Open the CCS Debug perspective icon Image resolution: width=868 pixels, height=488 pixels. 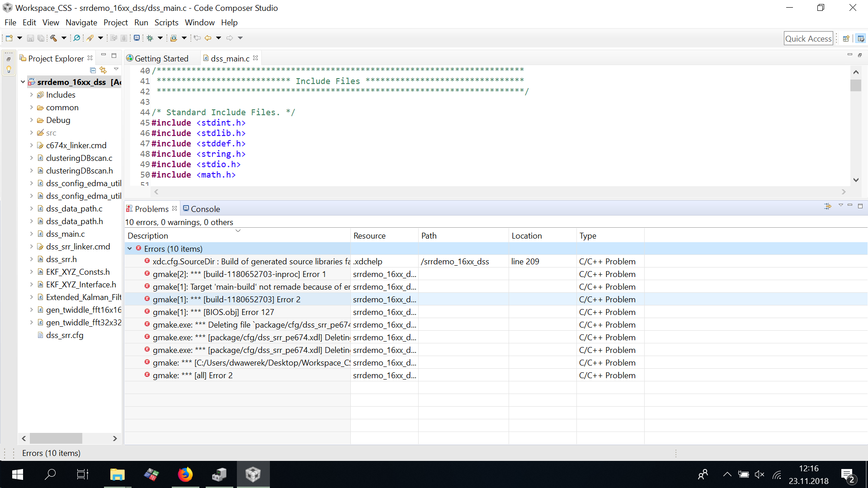click(x=861, y=38)
